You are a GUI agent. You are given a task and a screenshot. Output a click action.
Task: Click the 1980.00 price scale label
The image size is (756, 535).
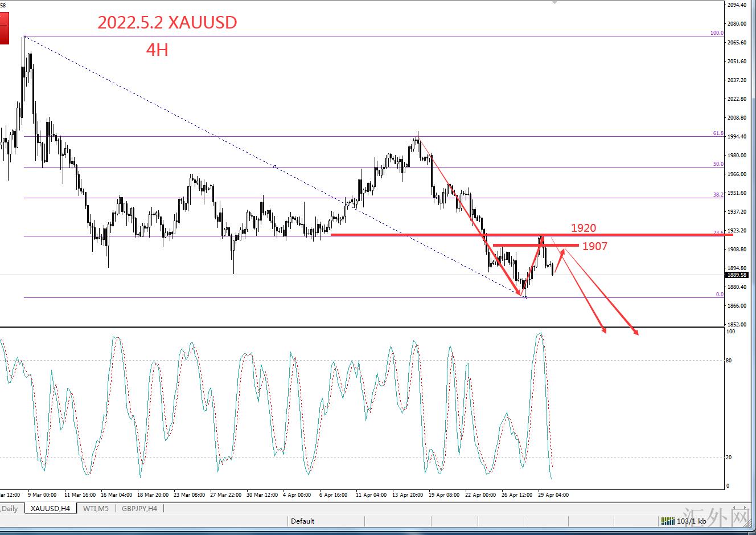[737, 156]
